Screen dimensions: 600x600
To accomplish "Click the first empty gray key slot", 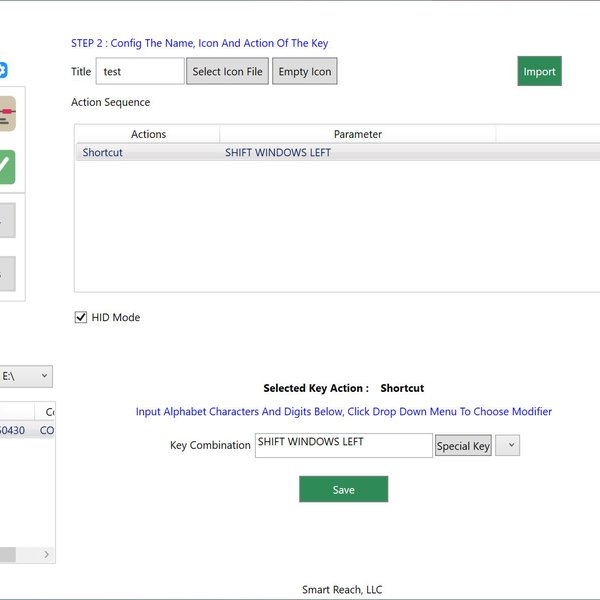I will 7,221.
